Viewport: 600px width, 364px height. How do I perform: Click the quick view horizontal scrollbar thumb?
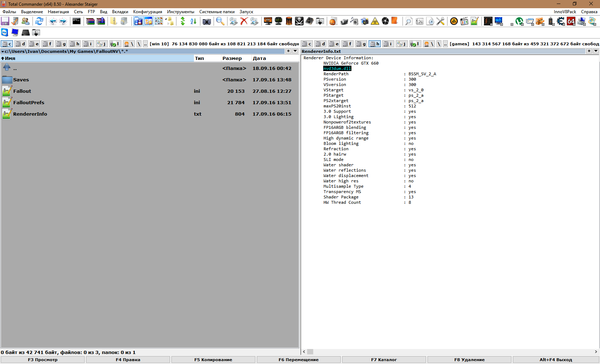(x=310, y=352)
